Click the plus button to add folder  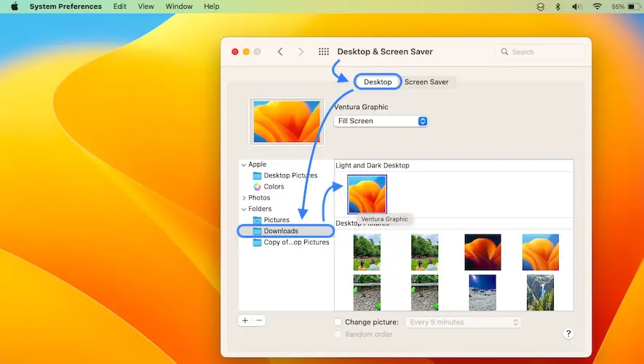pos(245,320)
